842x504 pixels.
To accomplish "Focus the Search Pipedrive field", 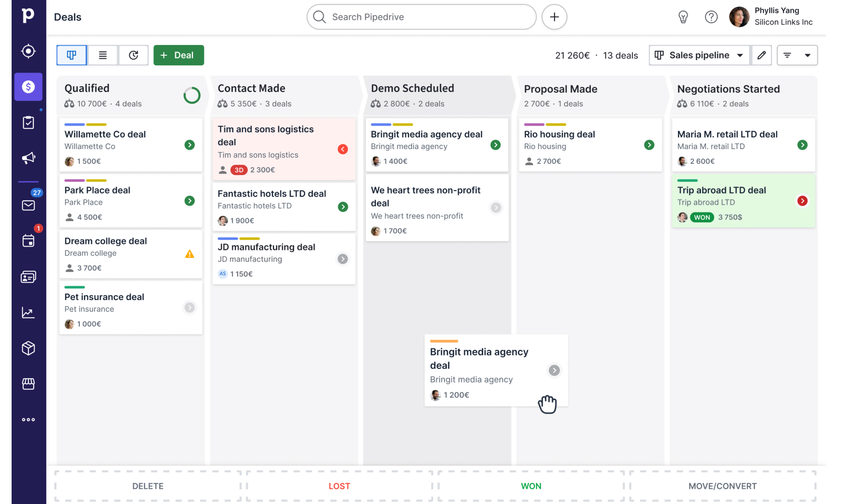I will [x=421, y=17].
